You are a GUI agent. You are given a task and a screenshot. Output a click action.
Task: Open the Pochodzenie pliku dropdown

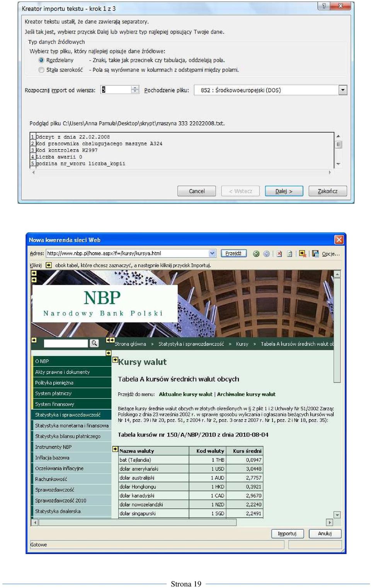[343, 90]
